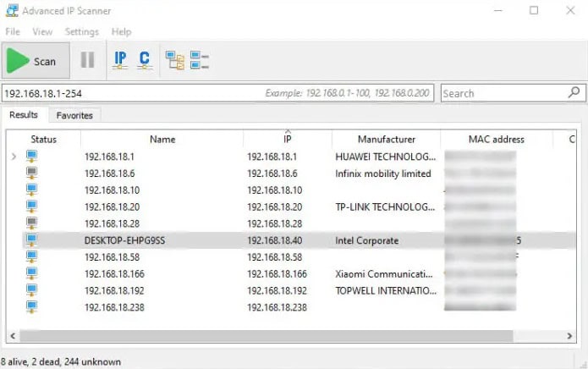
Task: Click 192.168.18.40 in IP column
Action: pyautogui.click(x=274, y=240)
